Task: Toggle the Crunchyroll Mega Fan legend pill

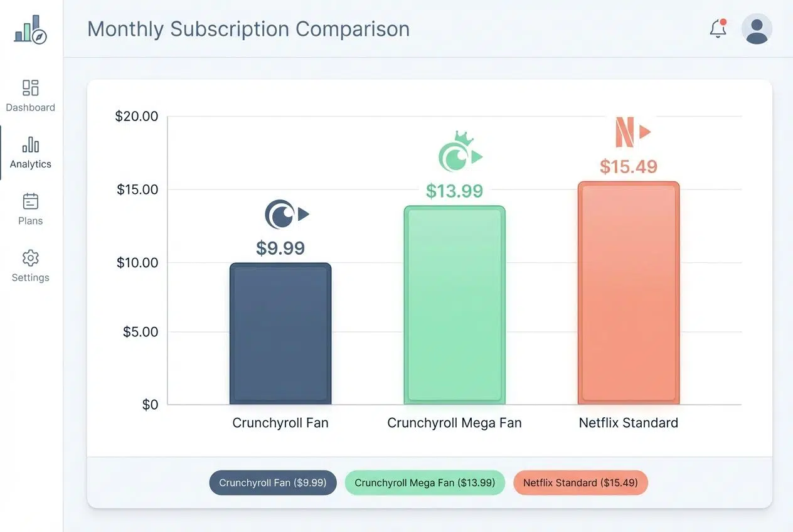Action: tap(425, 482)
